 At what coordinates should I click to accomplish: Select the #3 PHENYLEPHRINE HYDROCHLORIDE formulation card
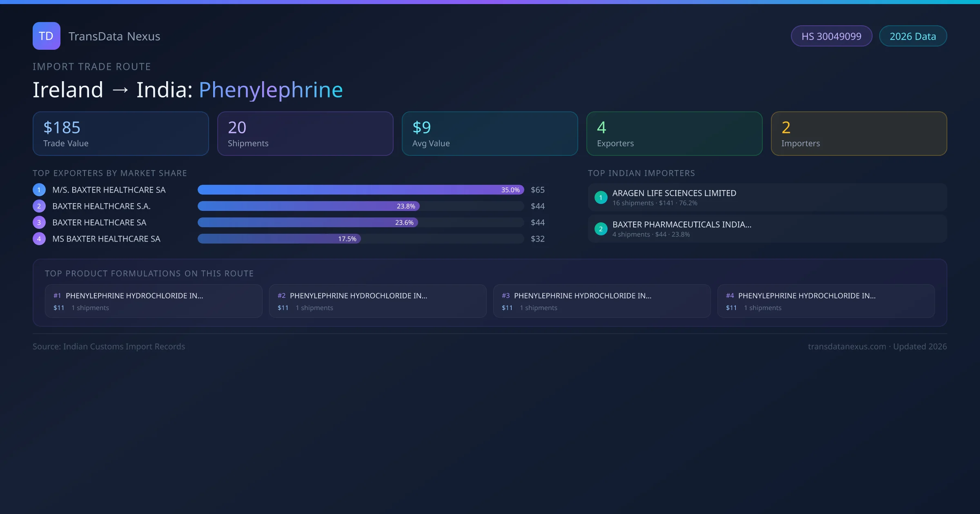point(602,301)
